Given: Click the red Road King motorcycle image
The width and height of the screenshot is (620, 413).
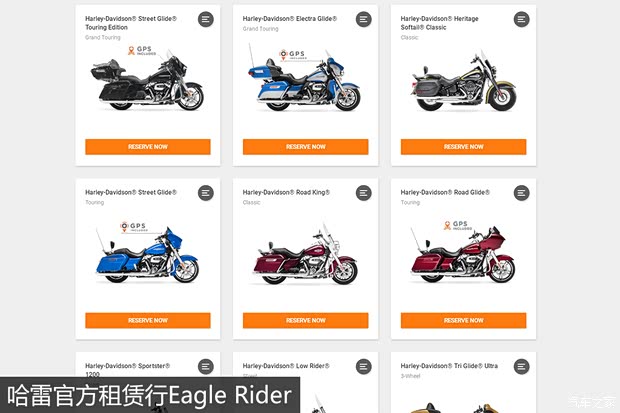Looking at the screenshot, I should click(305, 255).
